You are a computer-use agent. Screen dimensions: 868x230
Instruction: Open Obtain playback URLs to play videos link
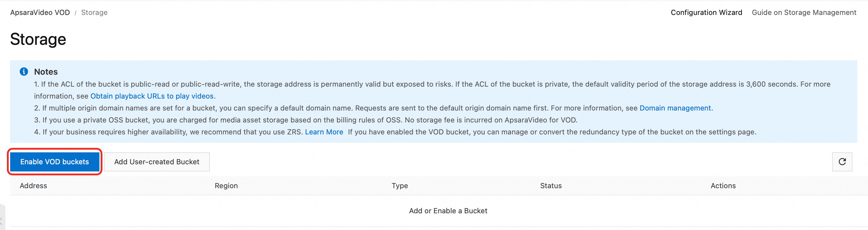click(152, 96)
